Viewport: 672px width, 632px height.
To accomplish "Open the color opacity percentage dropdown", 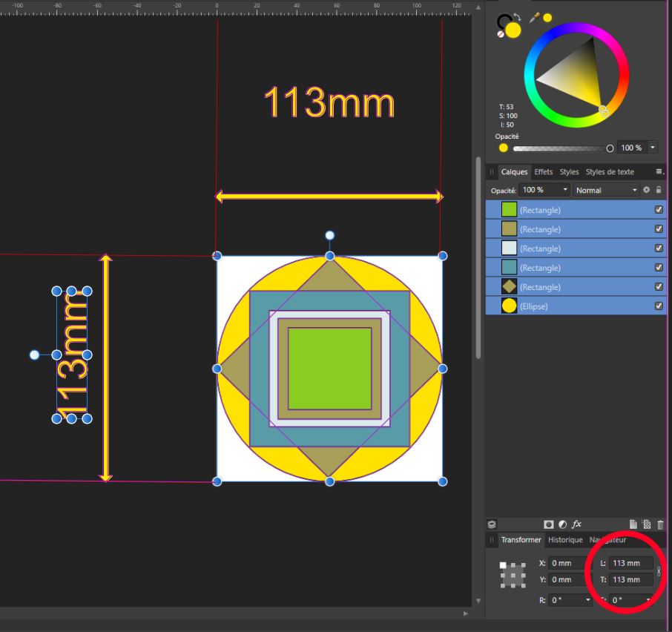I will [x=653, y=148].
